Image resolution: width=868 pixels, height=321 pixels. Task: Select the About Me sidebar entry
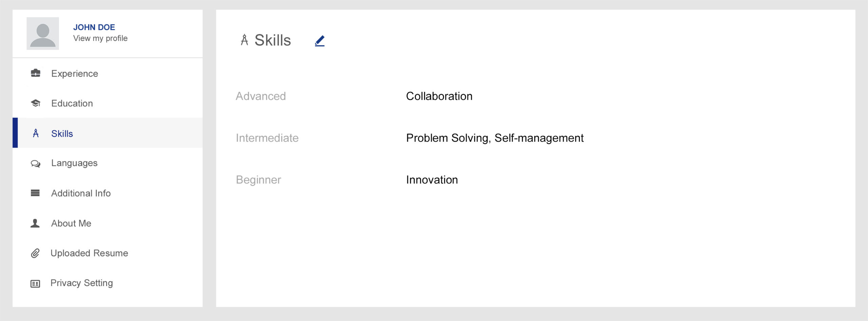coord(71,223)
